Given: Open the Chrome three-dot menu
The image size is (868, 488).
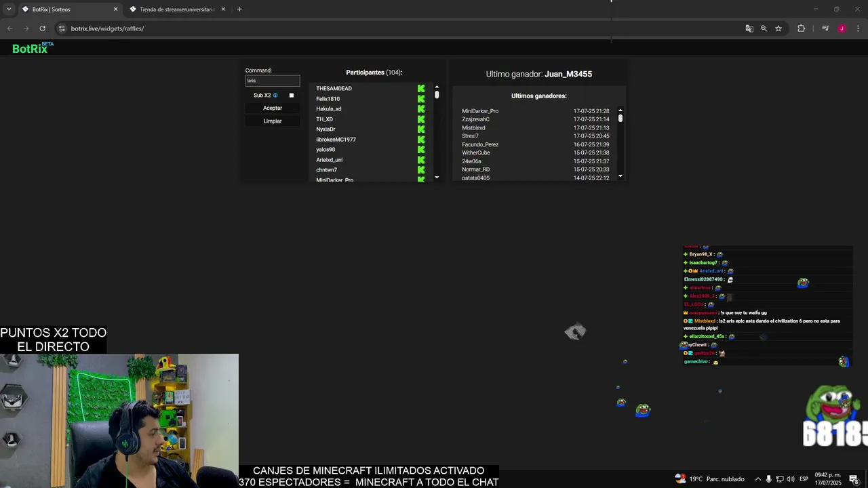Looking at the screenshot, I should point(858,28).
